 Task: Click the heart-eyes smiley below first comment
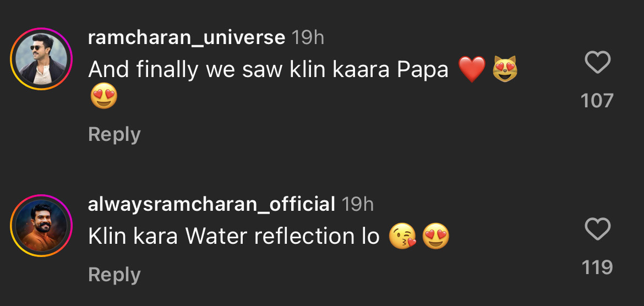pyautogui.click(x=103, y=97)
